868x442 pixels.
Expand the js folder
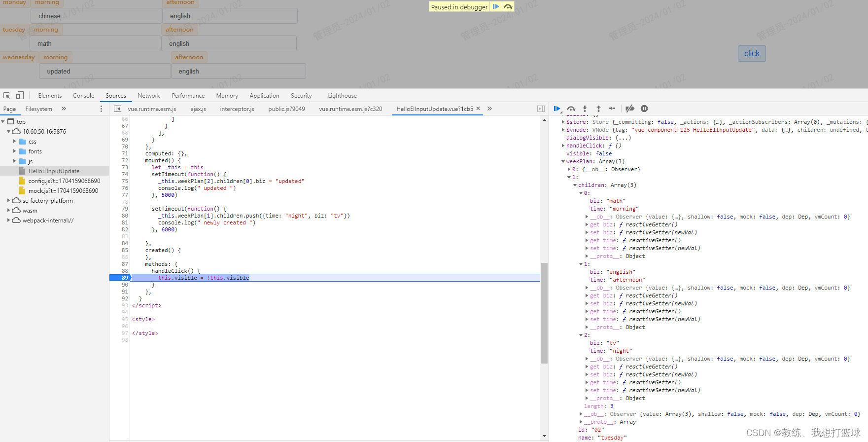pyautogui.click(x=14, y=161)
